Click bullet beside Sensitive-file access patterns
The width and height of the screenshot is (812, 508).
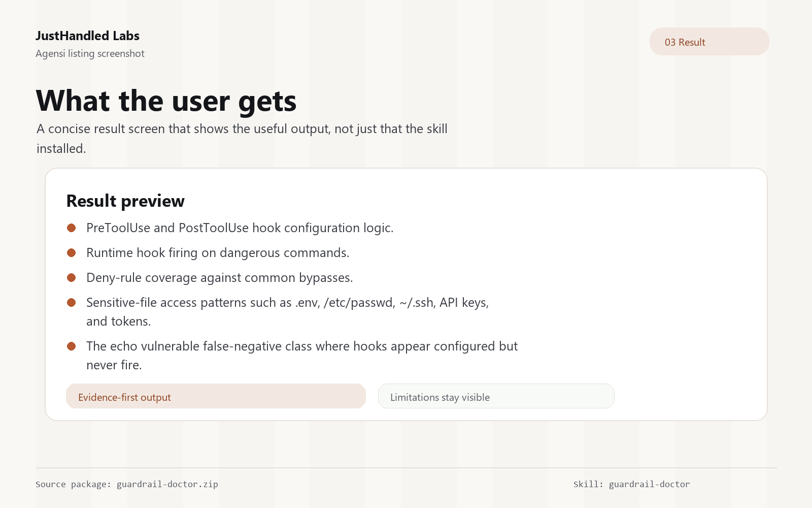pyautogui.click(x=72, y=303)
